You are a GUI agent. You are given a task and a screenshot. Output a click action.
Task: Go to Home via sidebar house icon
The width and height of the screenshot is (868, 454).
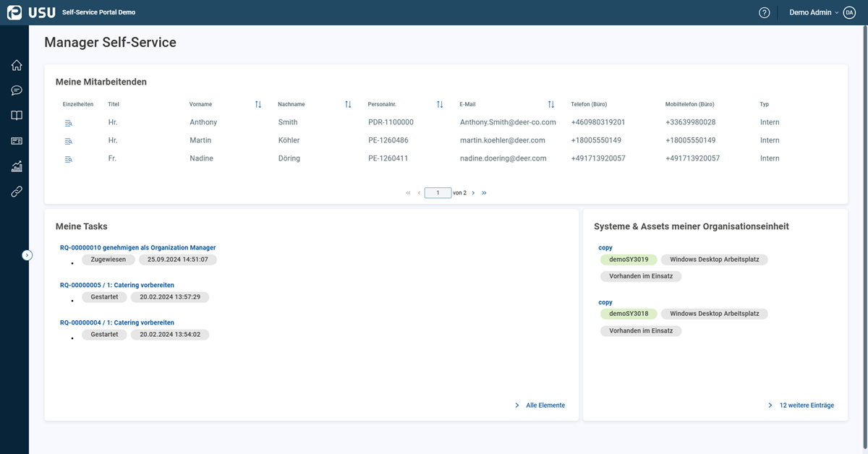pyautogui.click(x=17, y=65)
